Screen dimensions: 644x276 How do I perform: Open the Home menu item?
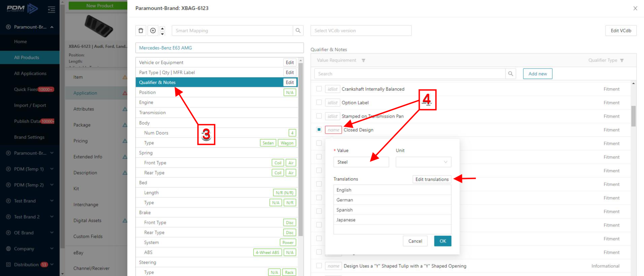pos(20,42)
